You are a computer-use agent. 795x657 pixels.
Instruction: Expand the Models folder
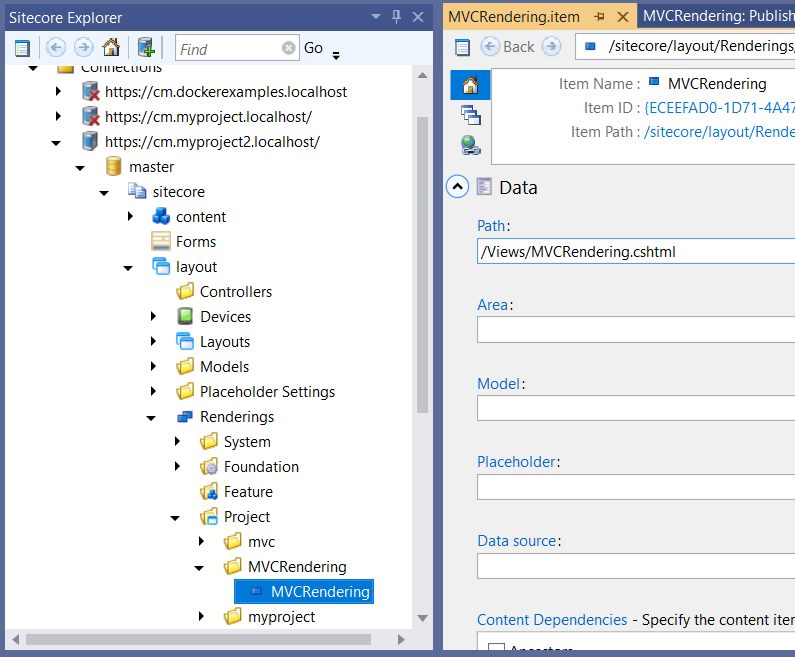(x=154, y=366)
